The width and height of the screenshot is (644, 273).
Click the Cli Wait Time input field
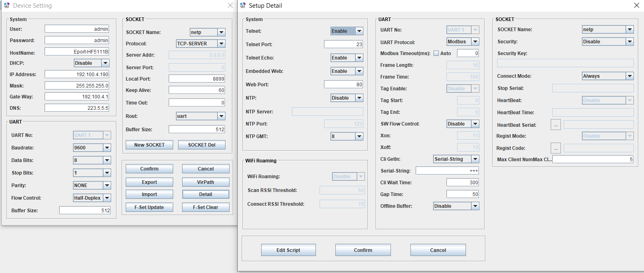(x=463, y=183)
